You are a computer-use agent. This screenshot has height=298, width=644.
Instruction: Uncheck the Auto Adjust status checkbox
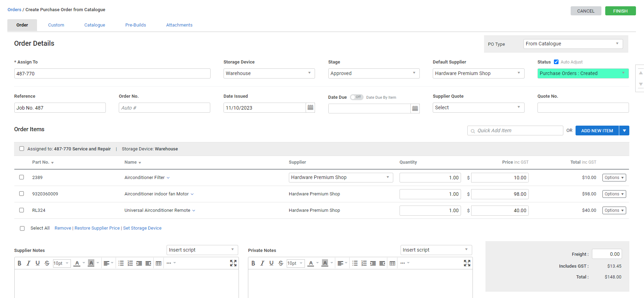[x=556, y=62]
